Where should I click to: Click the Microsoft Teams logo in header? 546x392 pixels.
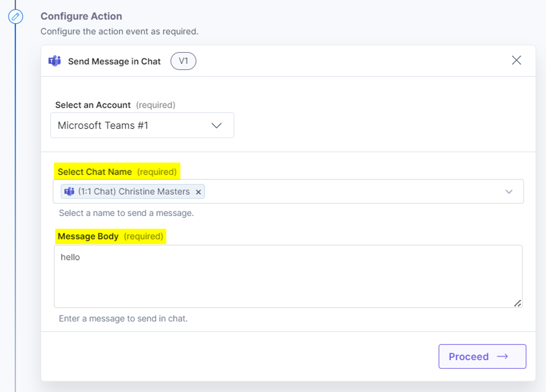(x=55, y=61)
